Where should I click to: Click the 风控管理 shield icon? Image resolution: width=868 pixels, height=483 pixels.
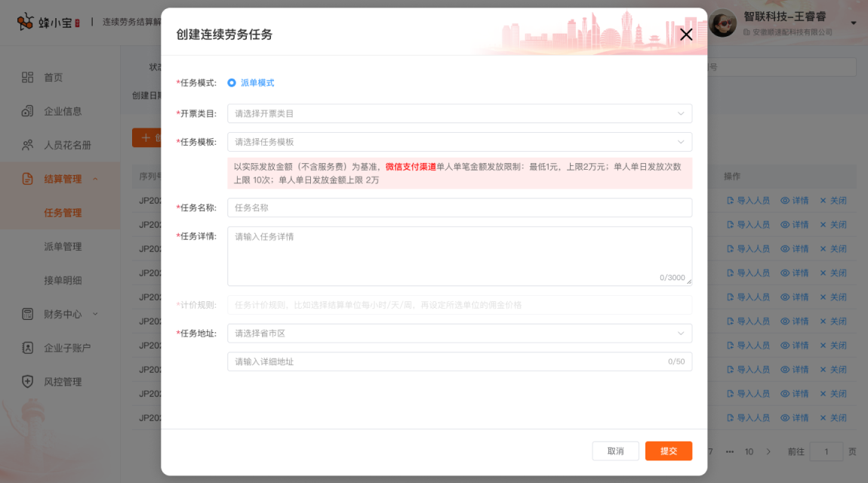point(28,382)
